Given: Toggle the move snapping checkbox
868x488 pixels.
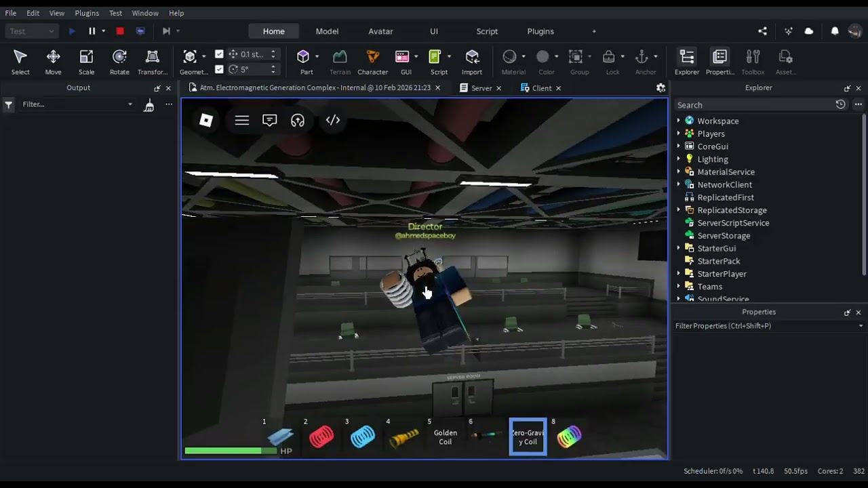Looking at the screenshot, I should tap(219, 54).
